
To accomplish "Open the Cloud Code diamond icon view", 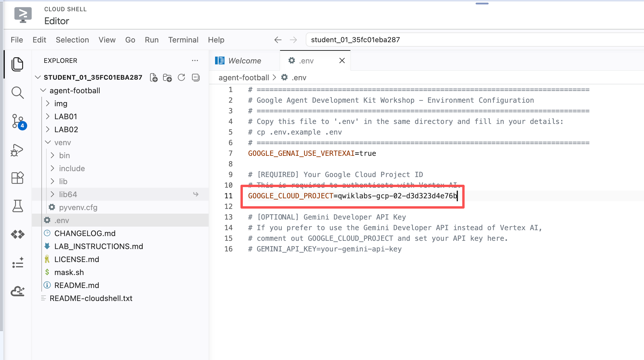I will (17, 234).
